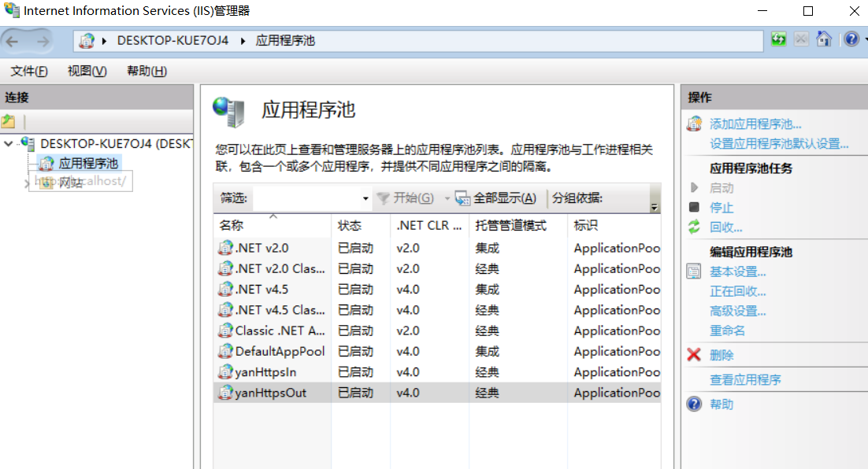868x469 pixels.
Task: Select the DESKTOP-KUE7OJ4 server tree item
Action: point(117,144)
